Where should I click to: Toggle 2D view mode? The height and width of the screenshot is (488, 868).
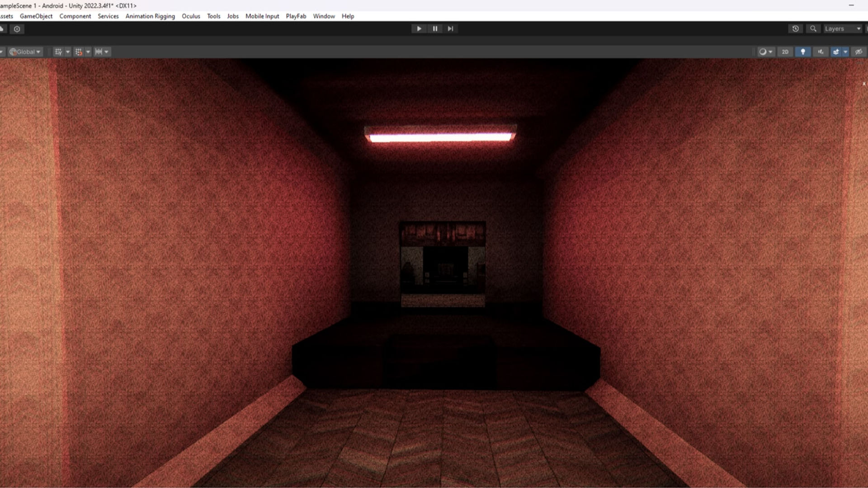(x=785, y=52)
